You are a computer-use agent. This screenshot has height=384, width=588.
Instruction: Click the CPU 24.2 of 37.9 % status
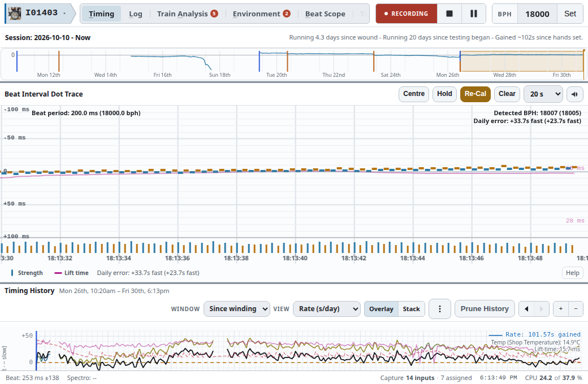click(554, 378)
